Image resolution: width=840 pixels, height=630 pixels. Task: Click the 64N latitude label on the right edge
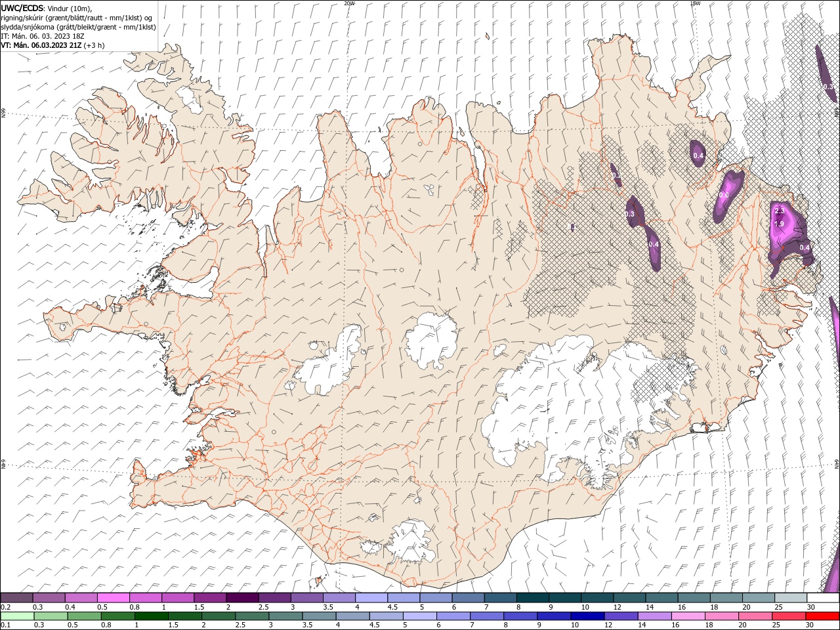click(x=837, y=464)
